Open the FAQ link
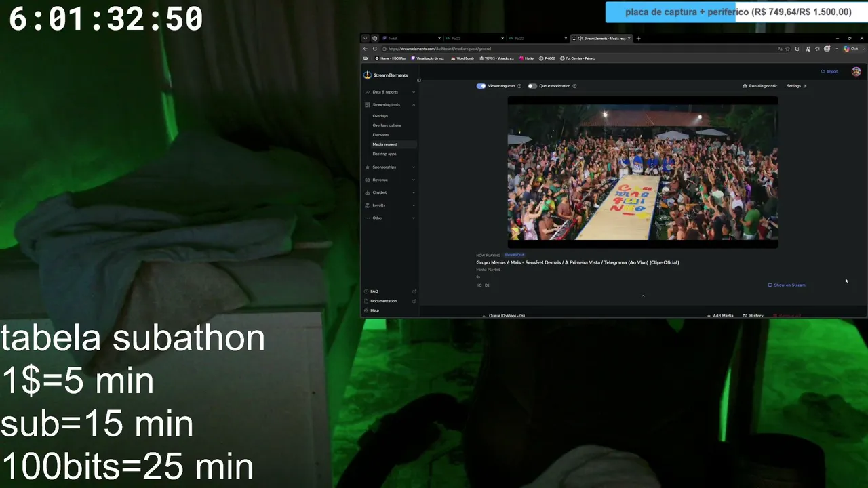The height and width of the screenshot is (488, 868). click(390, 291)
